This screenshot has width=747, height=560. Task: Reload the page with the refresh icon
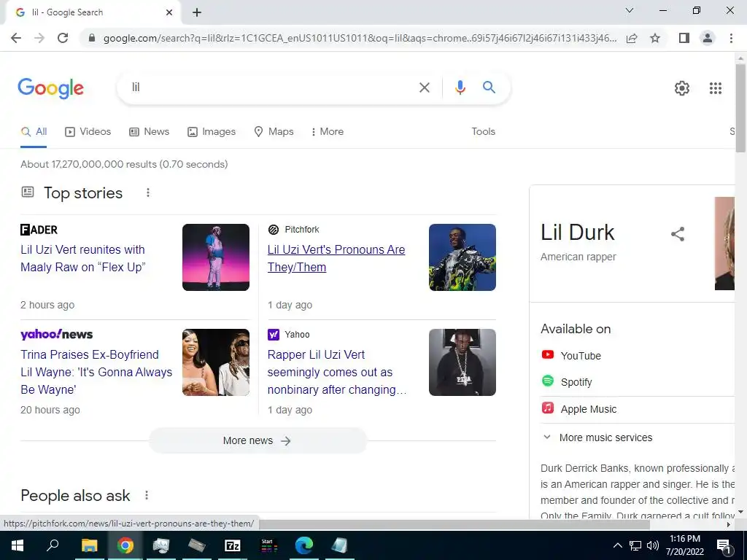point(63,38)
